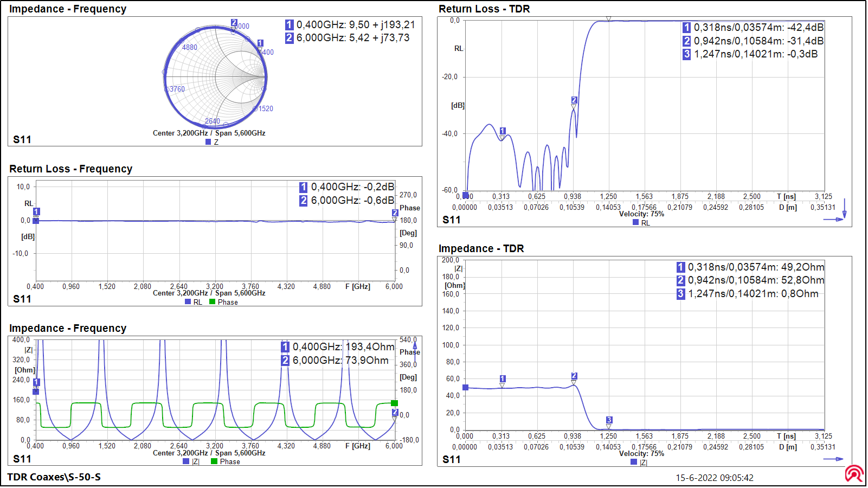Click the 'Return Loss - TDR' chart title

[x=484, y=9]
